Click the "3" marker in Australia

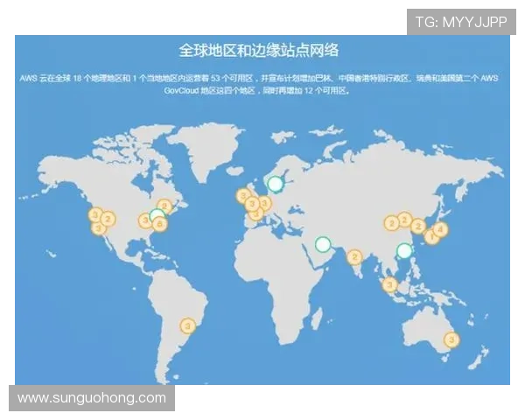451,339
